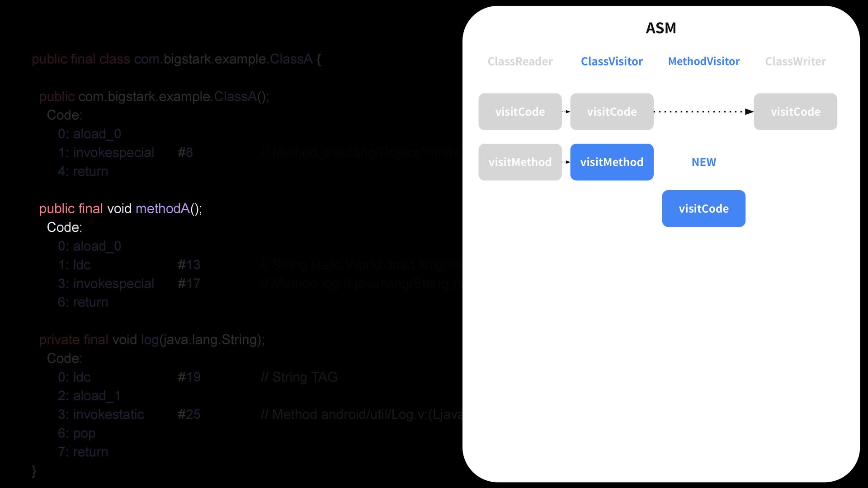Screen dimensions: 868x488
Task: Select the ClassVisitor column header
Action: (612, 61)
